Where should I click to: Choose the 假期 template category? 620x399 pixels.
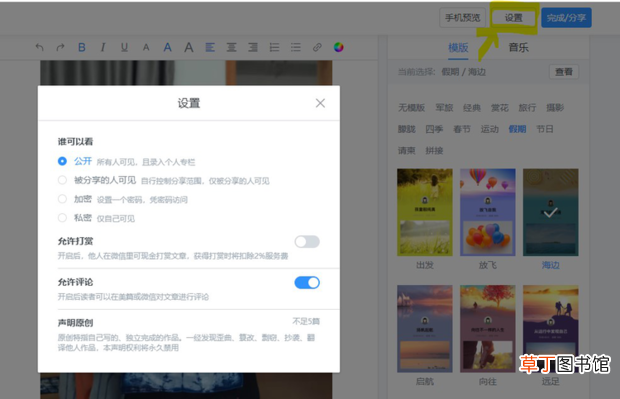click(x=518, y=129)
